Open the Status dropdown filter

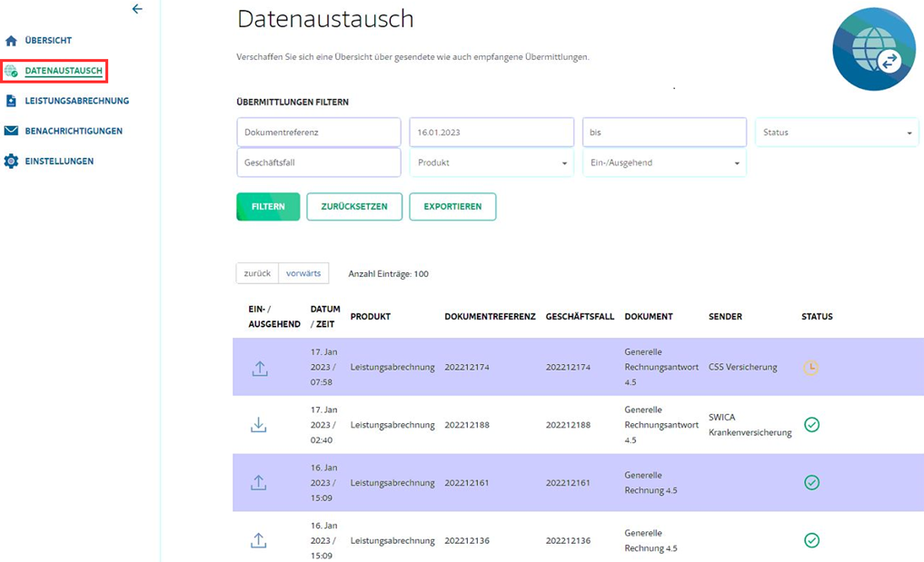pyautogui.click(x=836, y=133)
